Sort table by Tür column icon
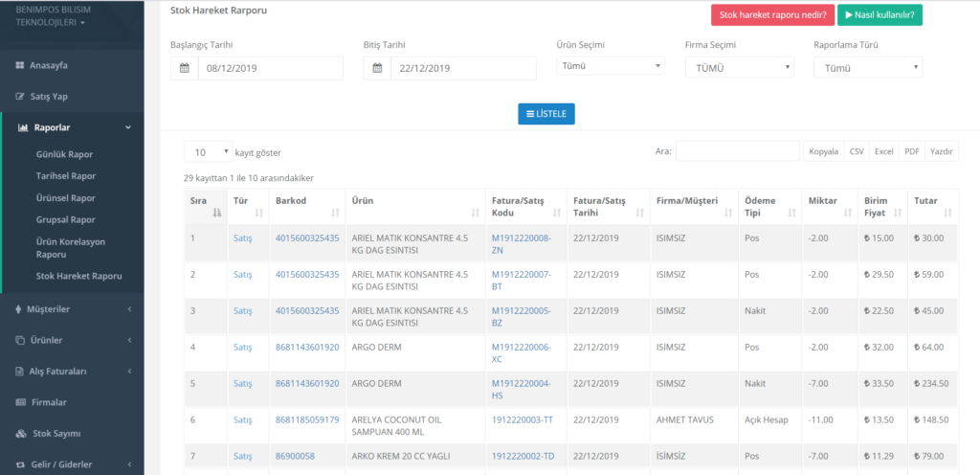 tap(259, 214)
